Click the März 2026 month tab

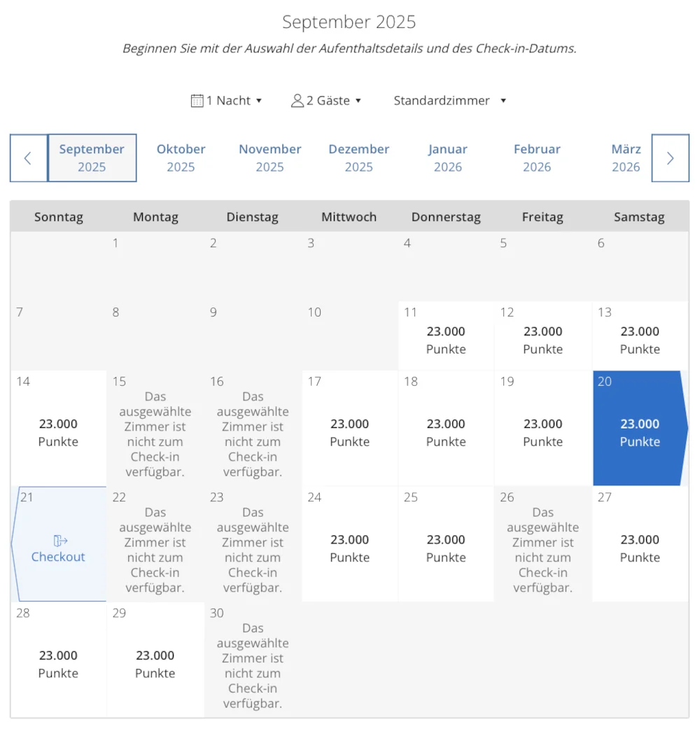pyautogui.click(x=625, y=158)
